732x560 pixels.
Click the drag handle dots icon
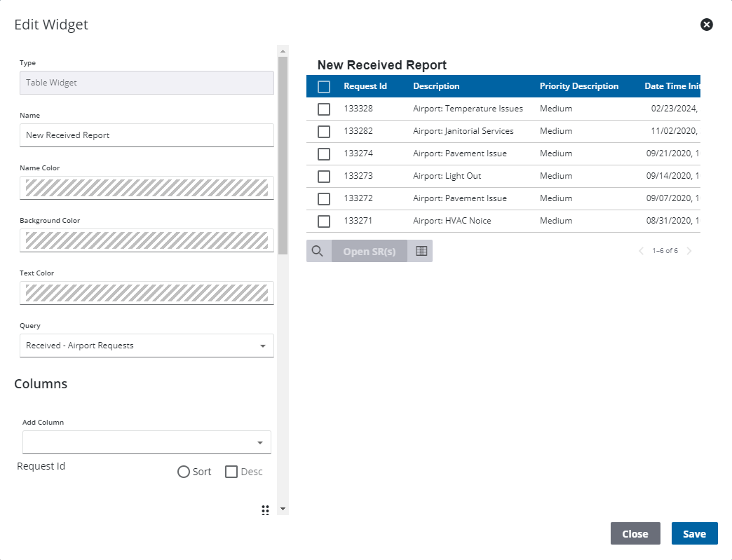(x=265, y=510)
